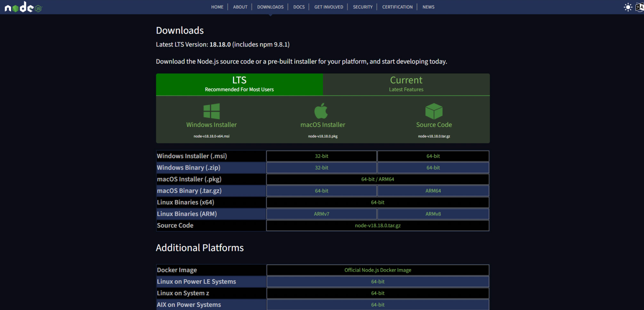The height and width of the screenshot is (310, 644).
Task: Download Linux Binaries ARMv7
Action: (321, 214)
